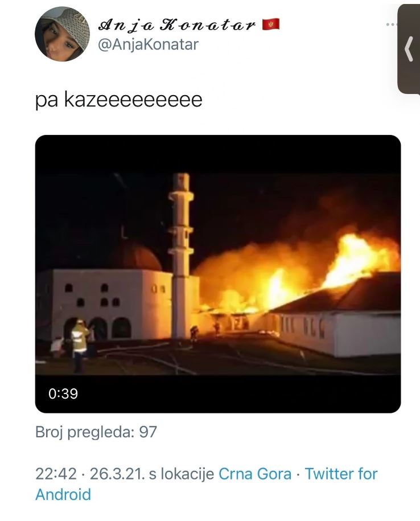The height and width of the screenshot is (521, 420).
Task: Click the Montenegro flag emoji
Action: pyautogui.click(x=270, y=24)
